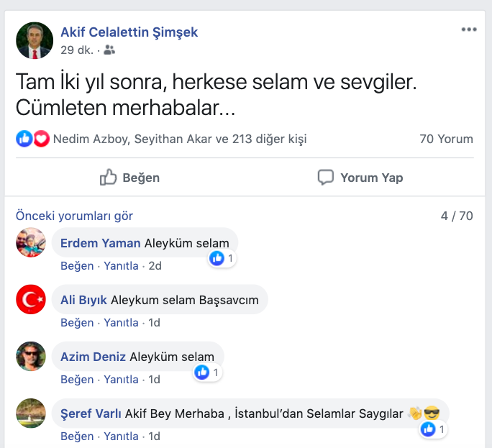This screenshot has width=492, height=448.
Task: Click Şeref Varlı's profile avatar
Action: pyautogui.click(x=31, y=413)
